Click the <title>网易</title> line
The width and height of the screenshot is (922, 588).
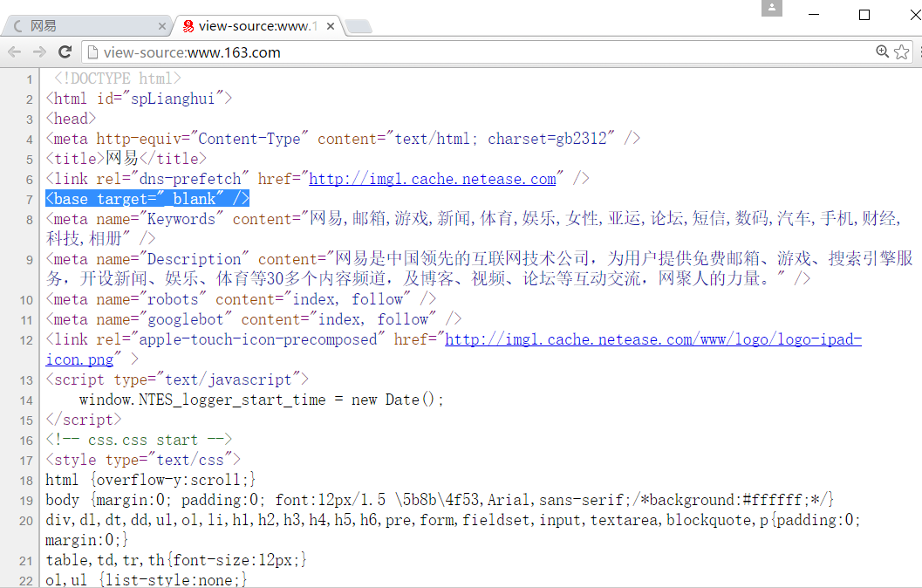126,158
